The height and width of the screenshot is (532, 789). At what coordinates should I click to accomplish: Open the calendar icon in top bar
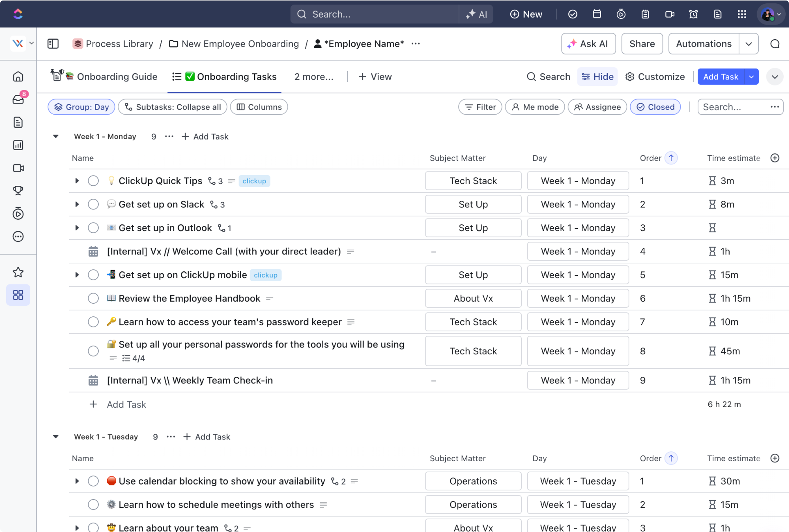[597, 14]
